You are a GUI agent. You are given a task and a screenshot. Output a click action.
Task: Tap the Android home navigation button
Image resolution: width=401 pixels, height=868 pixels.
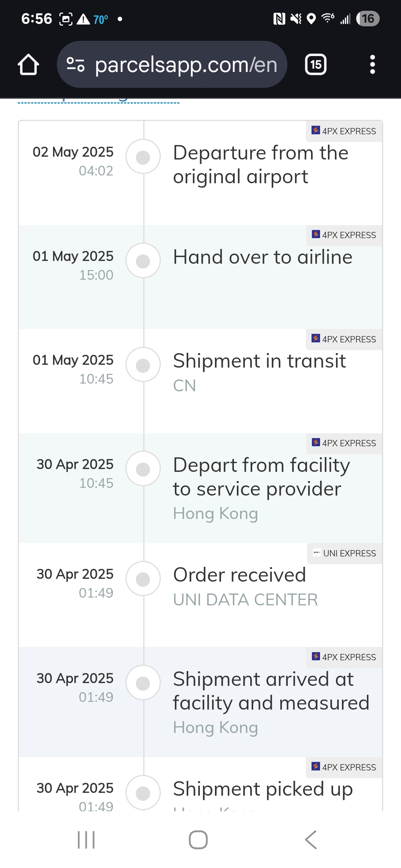198,840
